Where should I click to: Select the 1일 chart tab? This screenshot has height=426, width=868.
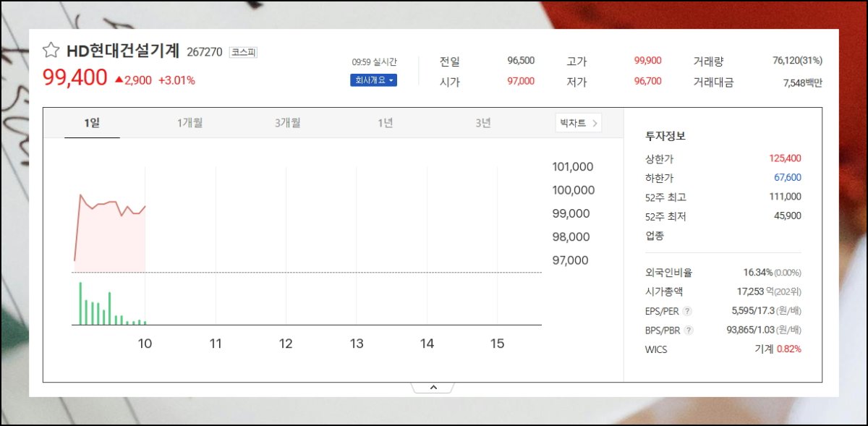92,123
